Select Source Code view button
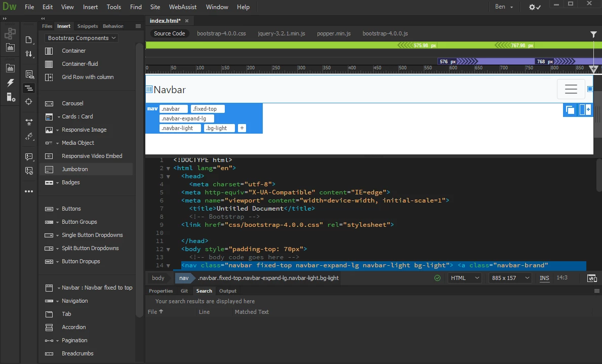Image resolution: width=602 pixels, height=364 pixels. point(169,33)
